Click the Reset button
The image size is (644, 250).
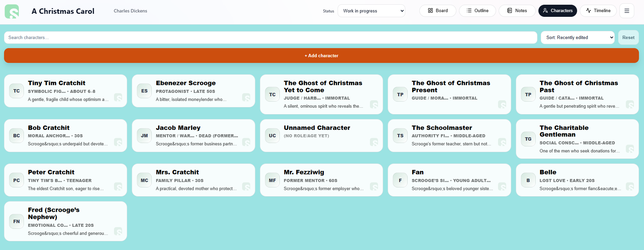pyautogui.click(x=628, y=37)
